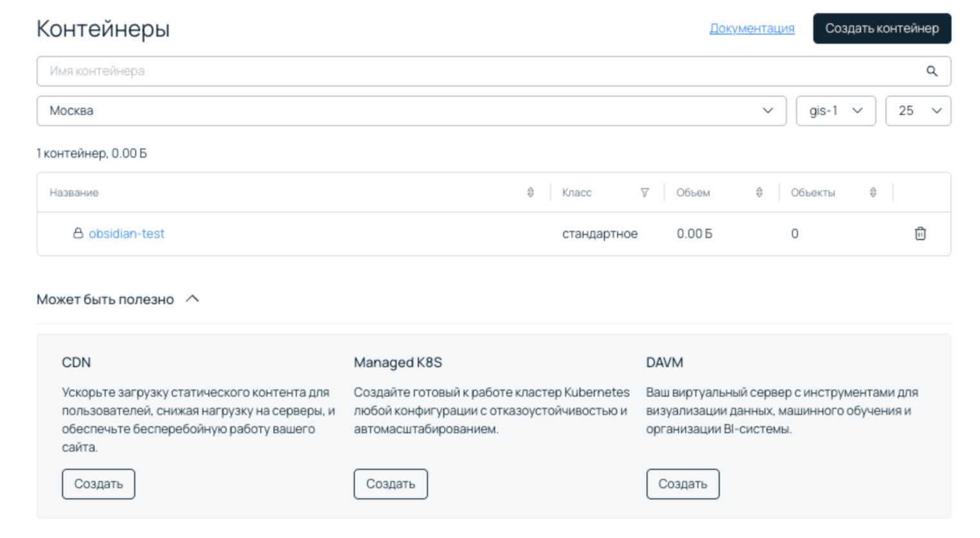Open the Класс column filter
The image size is (980, 538).
tap(644, 192)
